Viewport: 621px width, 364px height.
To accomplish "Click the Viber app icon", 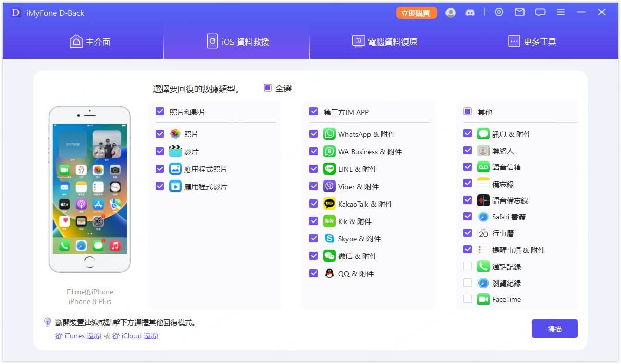I will [328, 186].
